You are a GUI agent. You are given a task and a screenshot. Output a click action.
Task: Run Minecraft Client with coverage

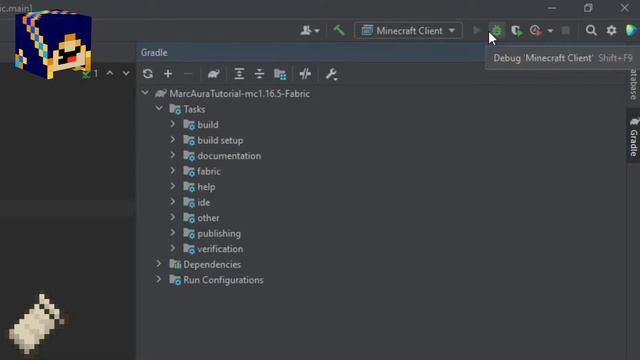pyautogui.click(x=517, y=31)
